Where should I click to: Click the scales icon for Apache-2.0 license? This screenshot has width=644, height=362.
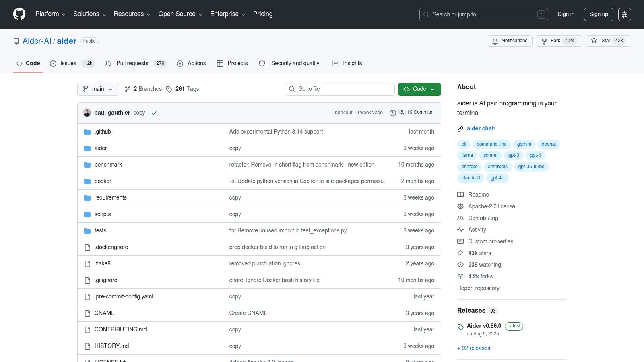point(460,206)
